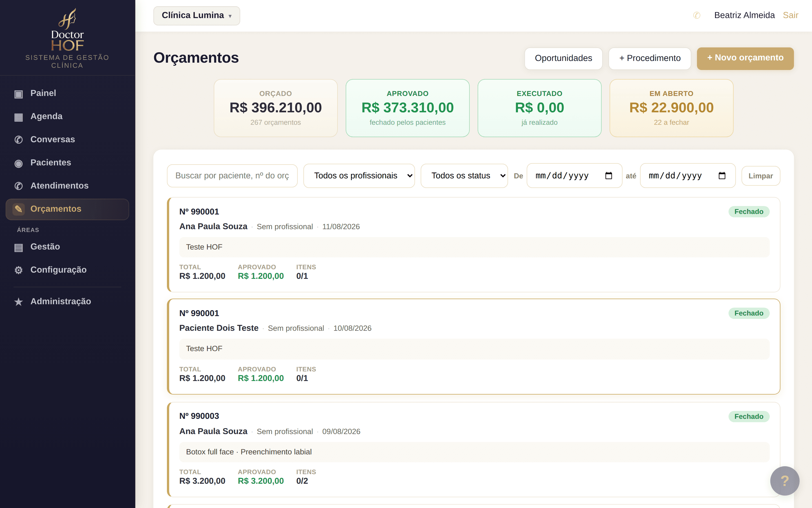The image size is (812, 508).
Task: Click the Teste HOF row under 11/08/2026 budget
Action: (474, 247)
